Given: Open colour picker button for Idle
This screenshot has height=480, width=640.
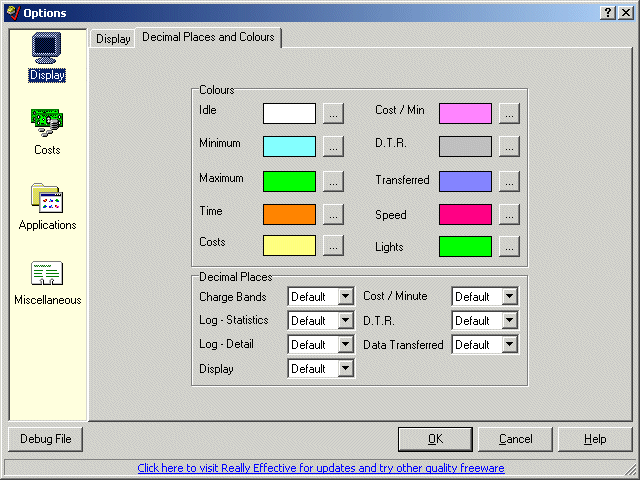Looking at the screenshot, I should 333,113.
